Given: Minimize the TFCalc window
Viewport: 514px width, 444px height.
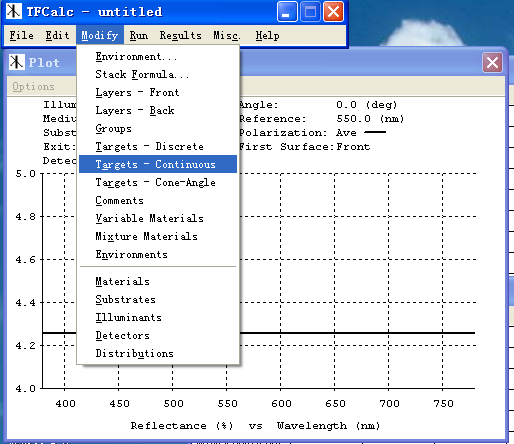Looking at the screenshot, I should (x=287, y=12).
